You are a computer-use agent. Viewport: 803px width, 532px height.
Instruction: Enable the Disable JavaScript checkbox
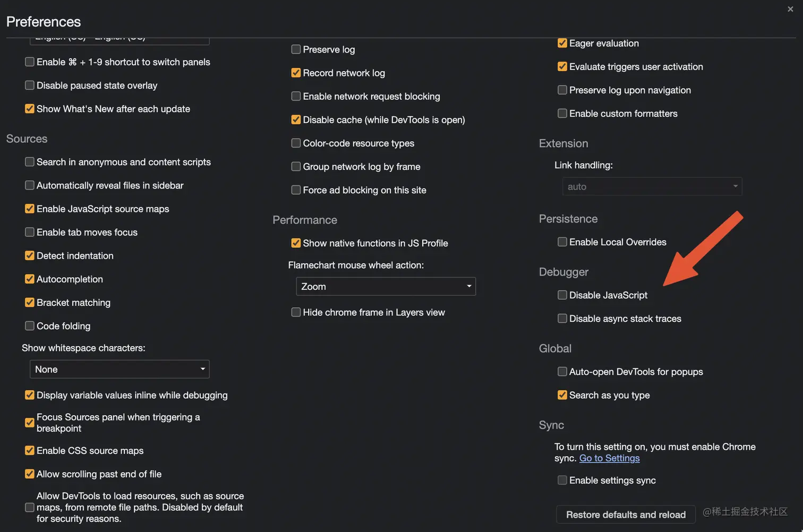click(562, 295)
